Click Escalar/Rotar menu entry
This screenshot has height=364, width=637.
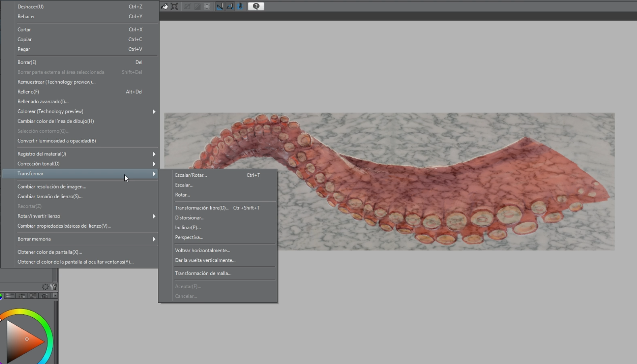tap(191, 175)
